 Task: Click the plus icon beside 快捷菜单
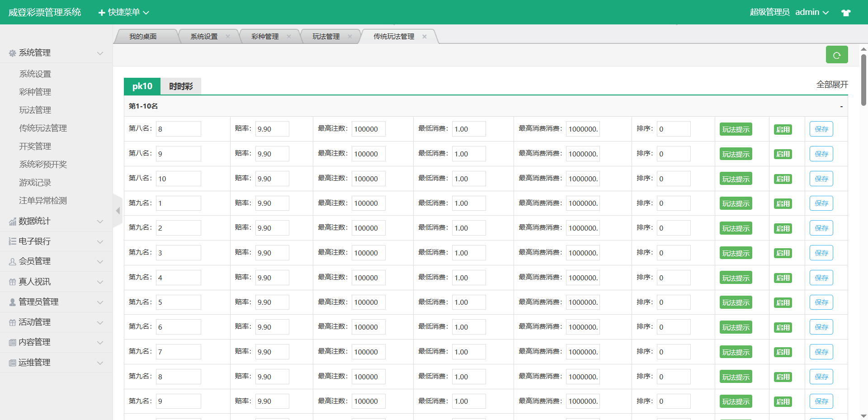(x=102, y=13)
